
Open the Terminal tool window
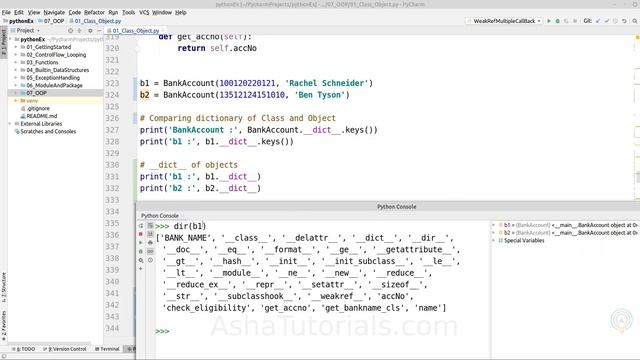click(x=107, y=349)
